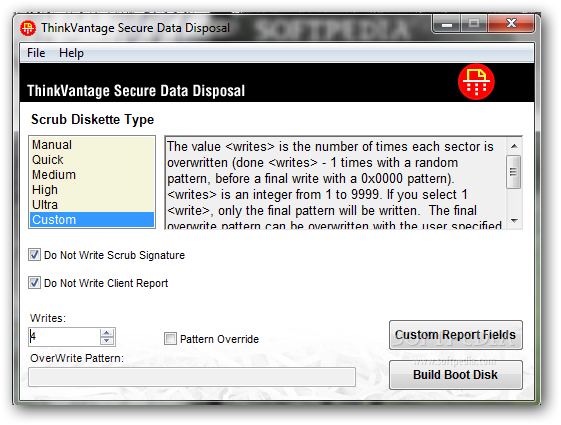This screenshot has width=561, height=425.
Task: Open the Help menu
Action: coord(71,53)
